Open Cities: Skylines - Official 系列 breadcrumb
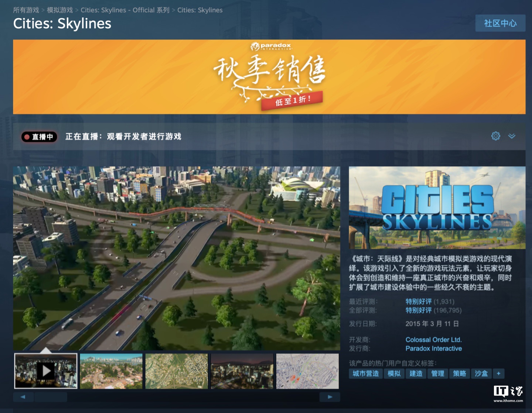This screenshot has width=532, height=413. [x=125, y=10]
